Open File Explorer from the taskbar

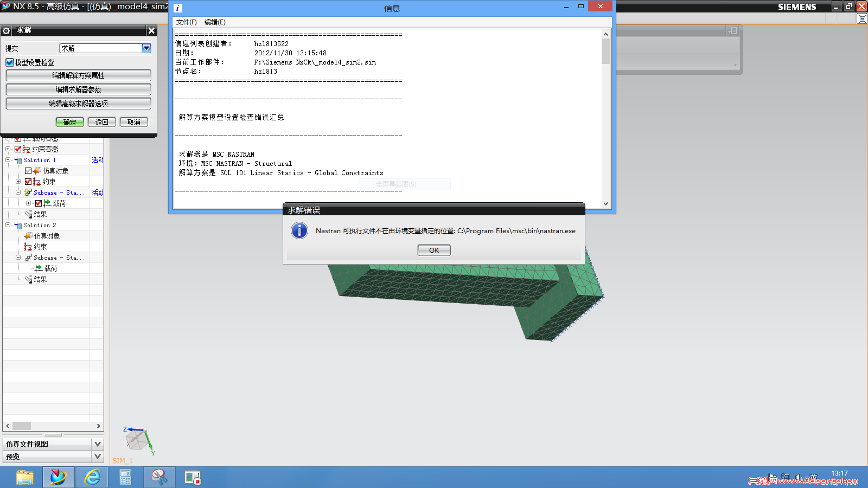coord(25,477)
